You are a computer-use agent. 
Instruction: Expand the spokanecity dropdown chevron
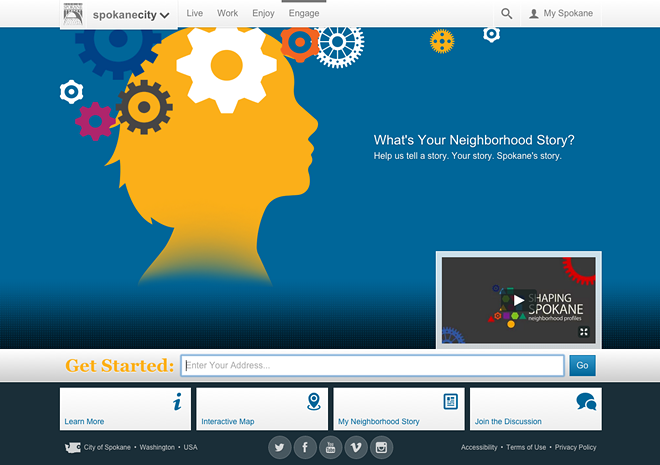[x=165, y=16]
